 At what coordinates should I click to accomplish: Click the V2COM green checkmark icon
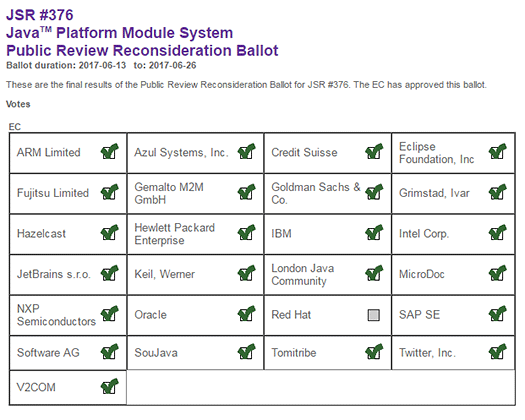(109, 387)
